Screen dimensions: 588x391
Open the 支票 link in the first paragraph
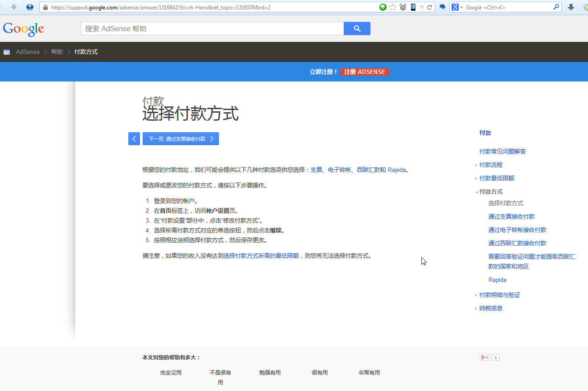316,170
